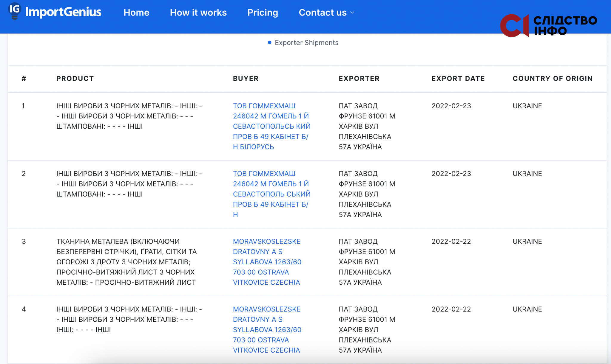The height and width of the screenshot is (364, 611).
Task: Go to the Home nav item
Action: click(x=136, y=13)
